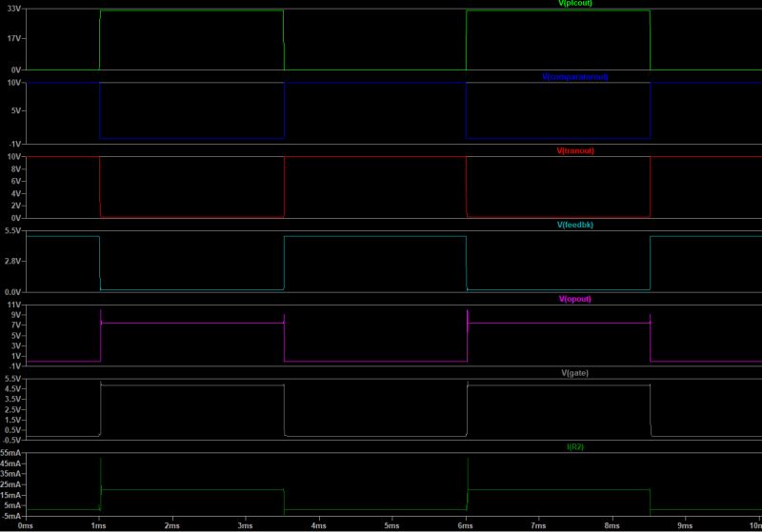Click the 5ms time axis label
Screen dimensions: 762x532
pos(392,525)
